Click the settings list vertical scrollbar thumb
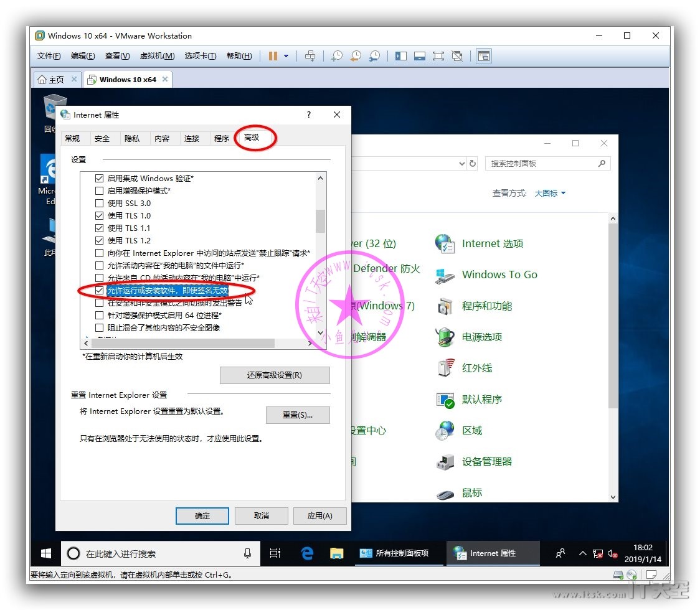 click(x=320, y=222)
